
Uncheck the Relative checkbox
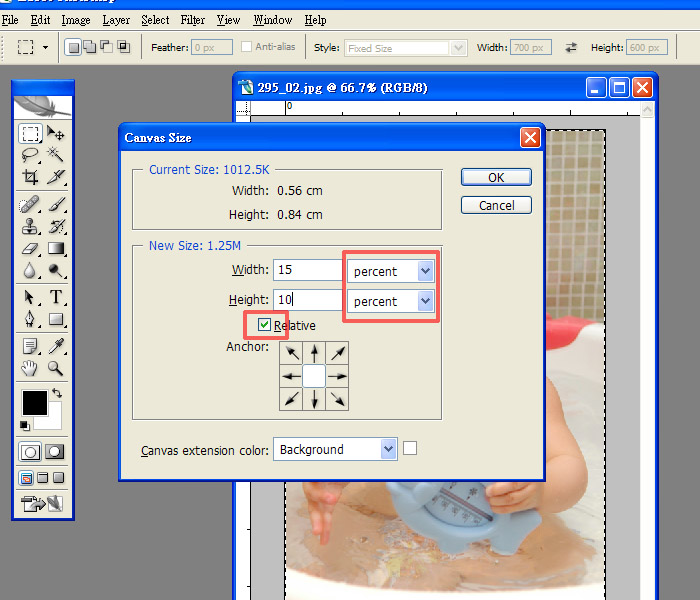[264, 324]
